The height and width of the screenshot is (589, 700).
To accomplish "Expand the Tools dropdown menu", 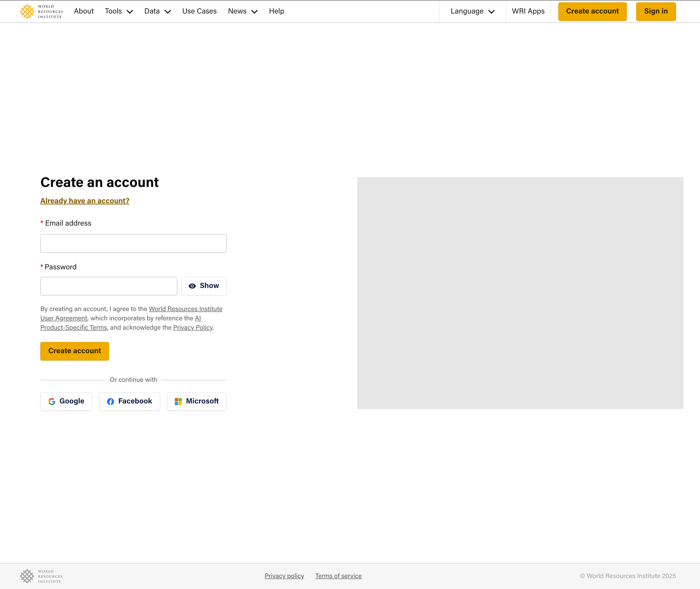I will coord(119,11).
